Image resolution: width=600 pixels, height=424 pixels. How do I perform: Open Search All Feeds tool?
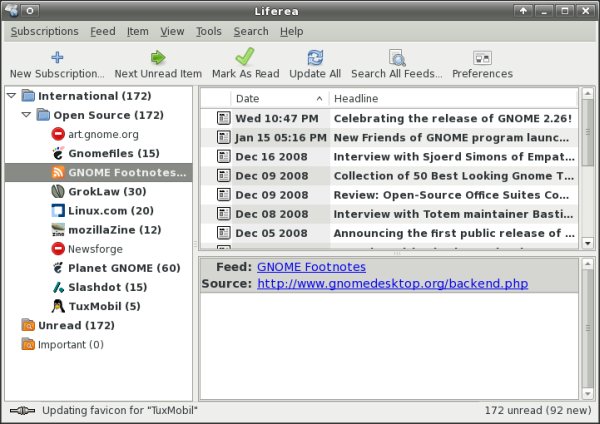[396, 57]
